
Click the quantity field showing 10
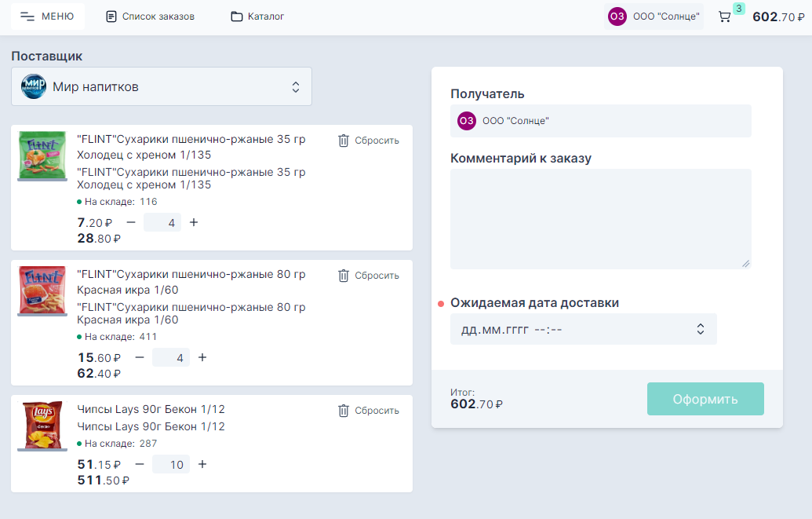[171, 464]
